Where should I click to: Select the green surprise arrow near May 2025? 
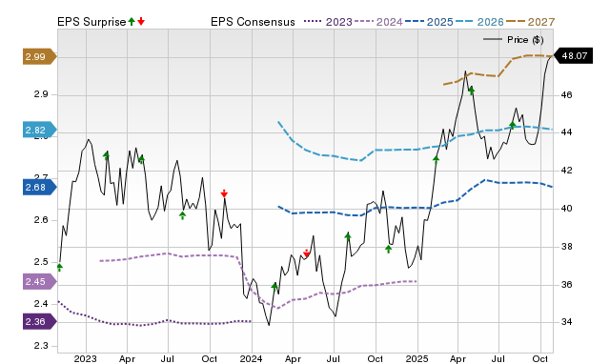point(472,91)
